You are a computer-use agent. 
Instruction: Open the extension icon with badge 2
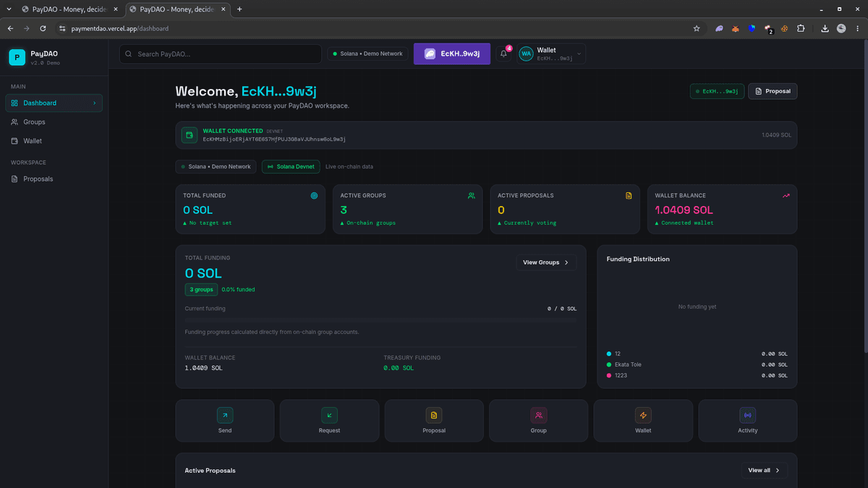pyautogui.click(x=768, y=29)
